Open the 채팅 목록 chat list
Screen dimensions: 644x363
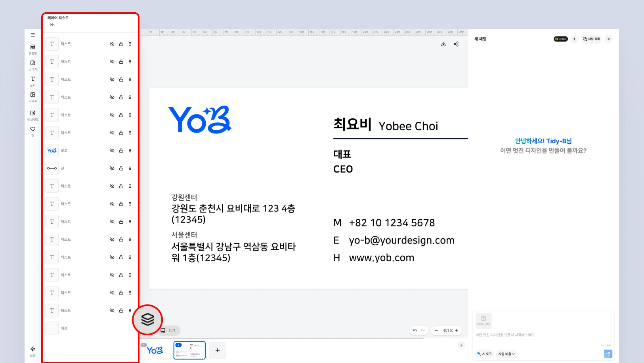pos(591,39)
